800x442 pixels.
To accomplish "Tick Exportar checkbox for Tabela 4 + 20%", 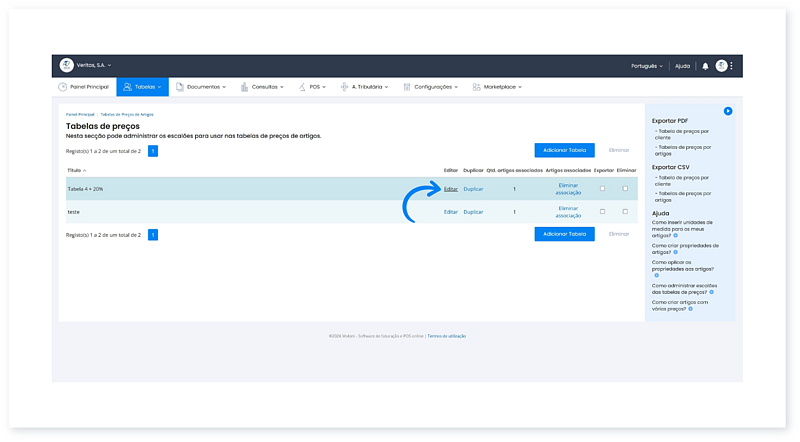I will point(602,188).
